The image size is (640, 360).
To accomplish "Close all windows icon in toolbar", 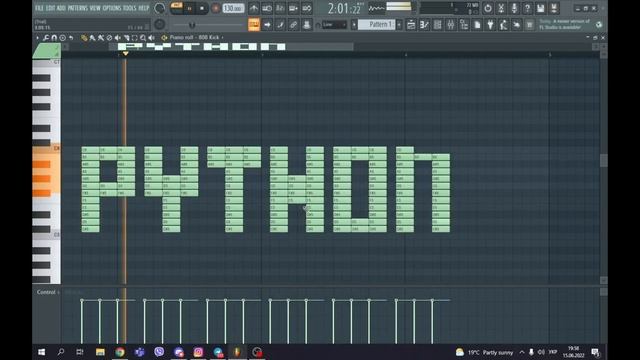I will coord(530,25).
